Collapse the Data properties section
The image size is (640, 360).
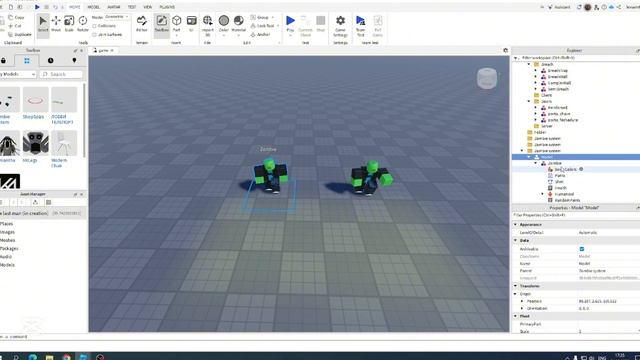(x=516, y=240)
